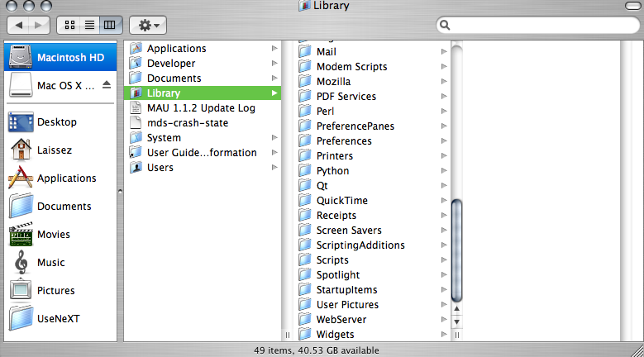Select the System folder
644x357 pixels.
(x=203, y=137)
